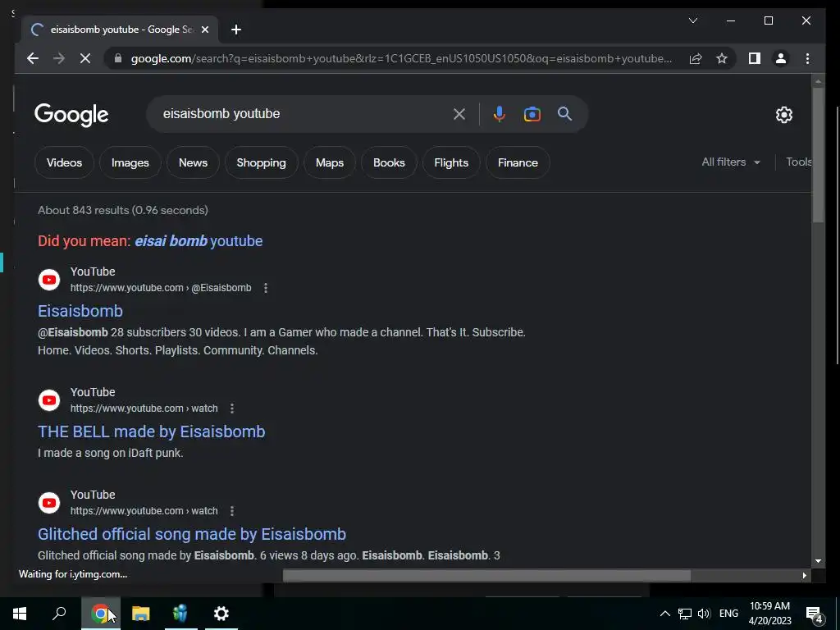
Task: Filter results by Videos
Action: (64, 162)
